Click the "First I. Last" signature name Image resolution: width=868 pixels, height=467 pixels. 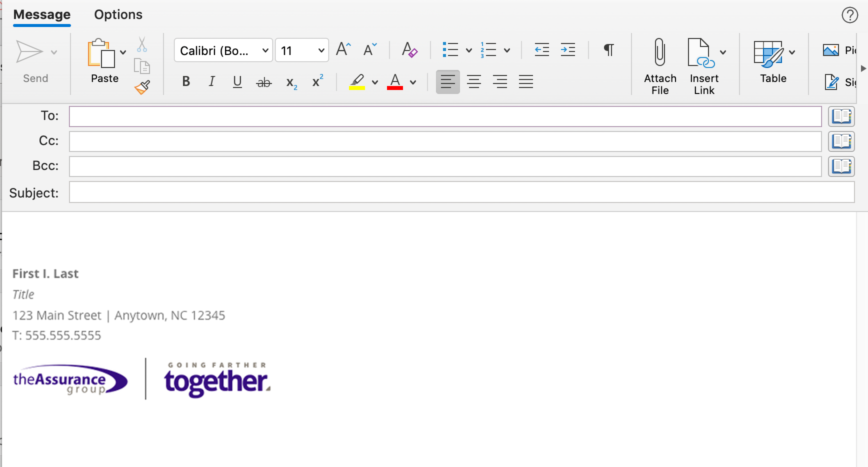tap(45, 274)
